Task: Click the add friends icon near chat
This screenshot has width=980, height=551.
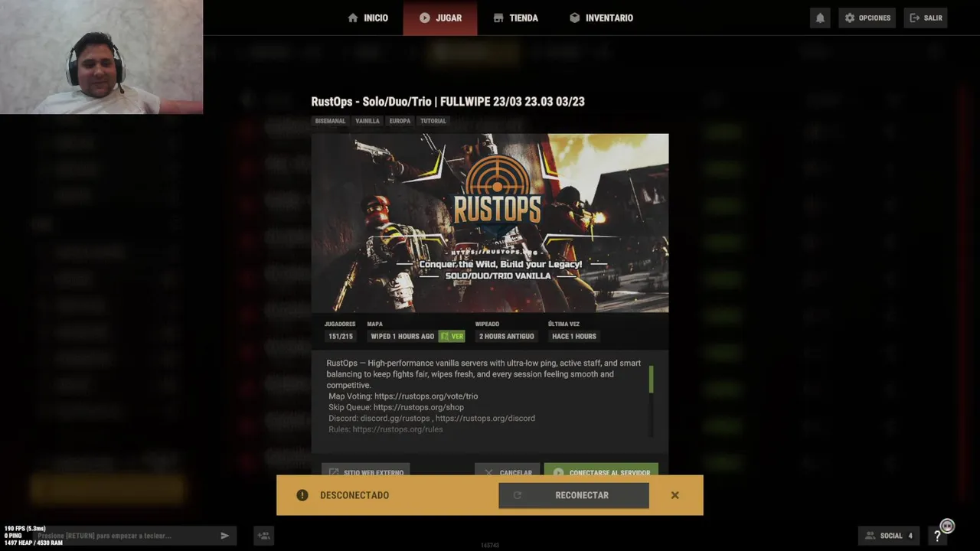Action: (263, 536)
